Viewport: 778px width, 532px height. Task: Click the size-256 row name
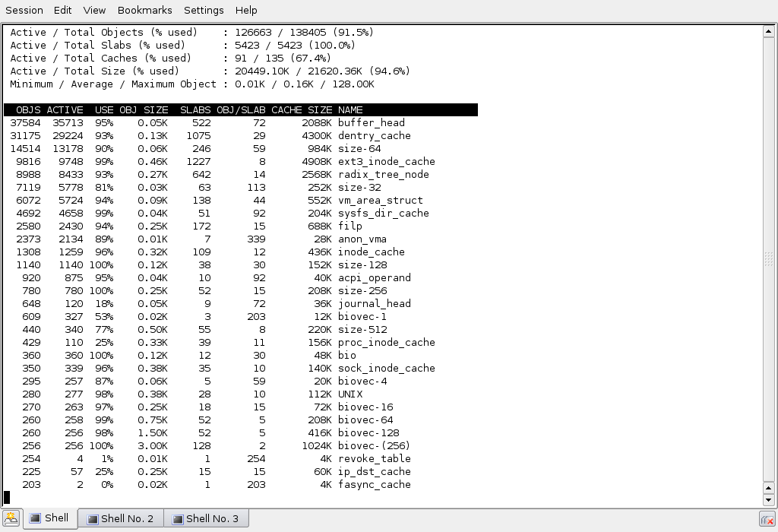[362, 290]
